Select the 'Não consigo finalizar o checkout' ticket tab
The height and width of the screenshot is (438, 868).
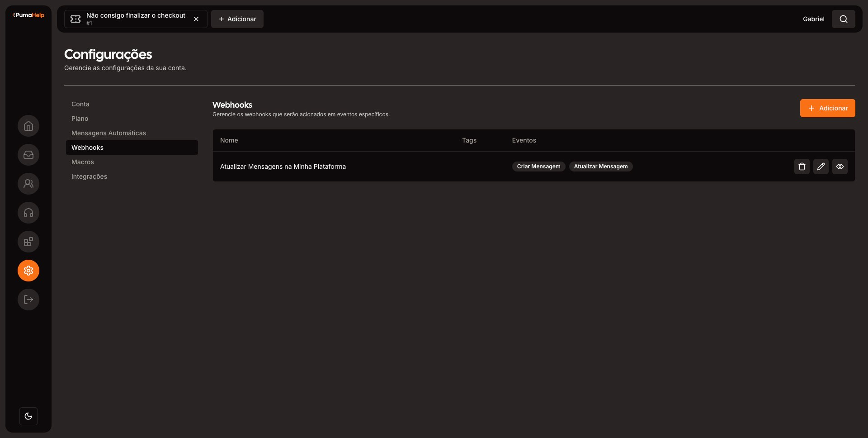pos(136,19)
